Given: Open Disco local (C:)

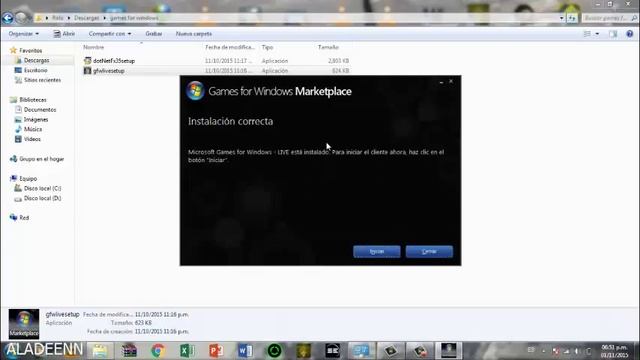Looking at the screenshot, I should [42, 188].
